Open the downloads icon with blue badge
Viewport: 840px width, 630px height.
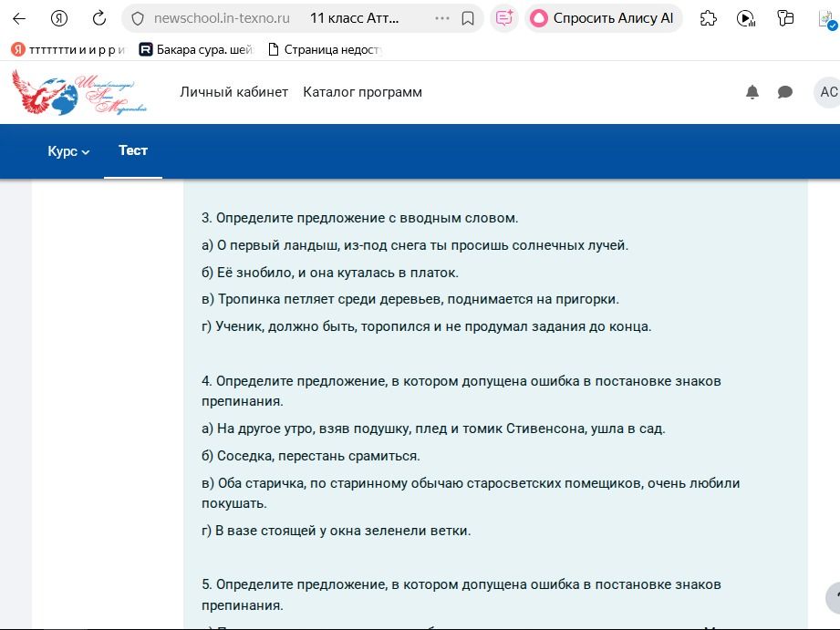[827, 20]
